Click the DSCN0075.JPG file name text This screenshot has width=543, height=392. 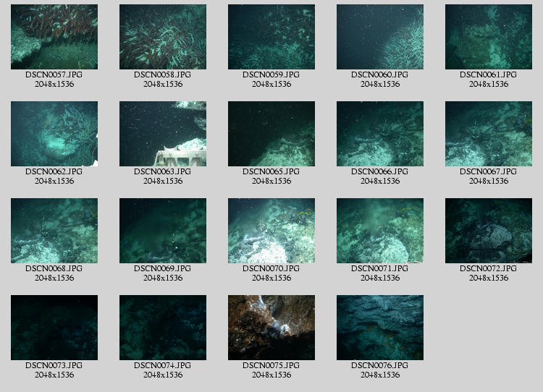pos(271,365)
